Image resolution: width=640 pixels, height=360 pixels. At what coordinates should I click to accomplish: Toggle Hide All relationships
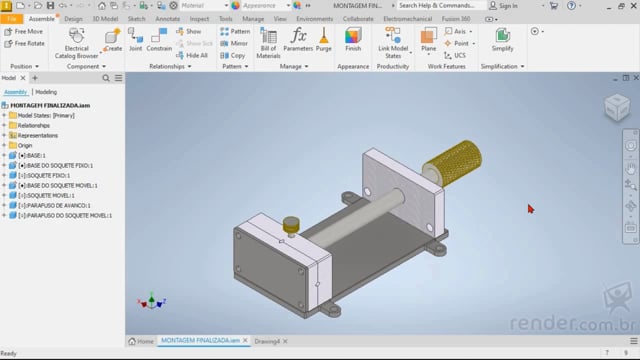tap(192, 55)
